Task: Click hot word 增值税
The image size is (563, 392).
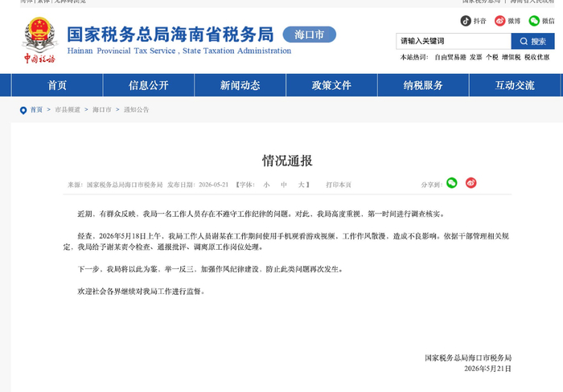Action: click(x=512, y=57)
